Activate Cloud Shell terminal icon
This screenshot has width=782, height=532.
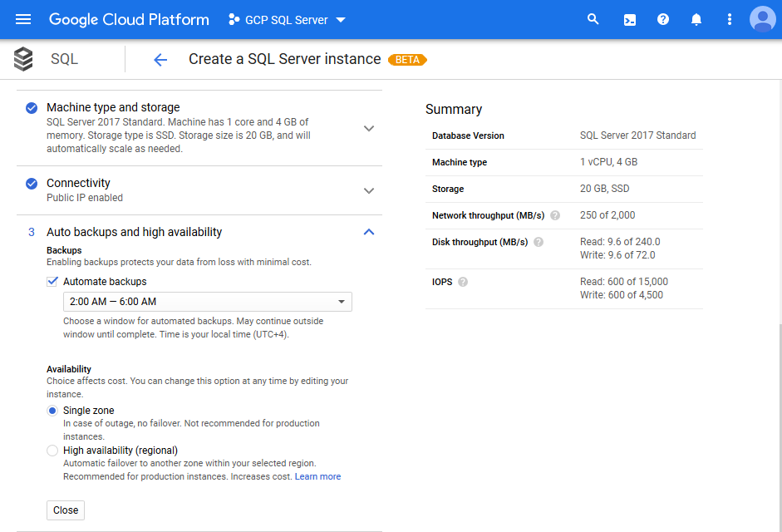point(629,19)
